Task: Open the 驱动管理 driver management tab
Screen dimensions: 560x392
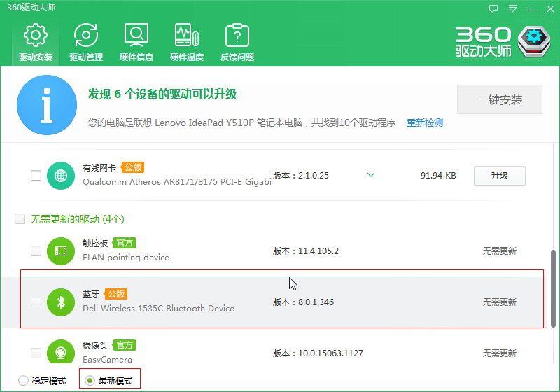Action: tap(86, 42)
